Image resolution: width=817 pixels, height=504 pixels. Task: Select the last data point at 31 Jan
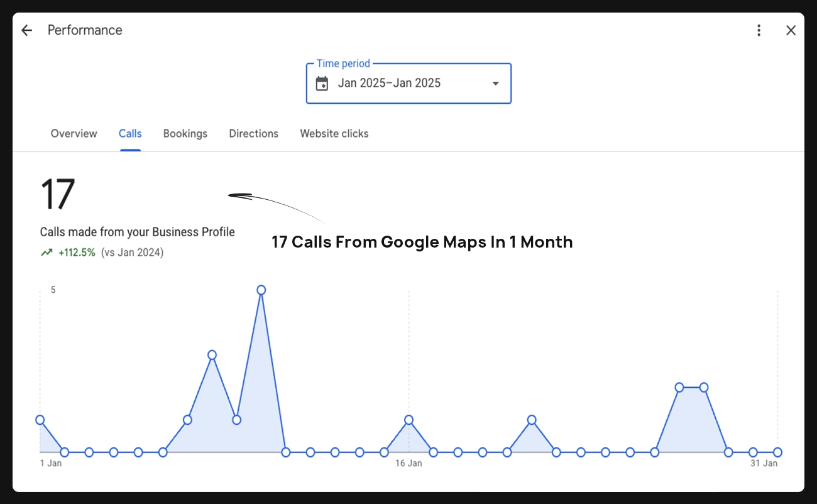point(777,452)
